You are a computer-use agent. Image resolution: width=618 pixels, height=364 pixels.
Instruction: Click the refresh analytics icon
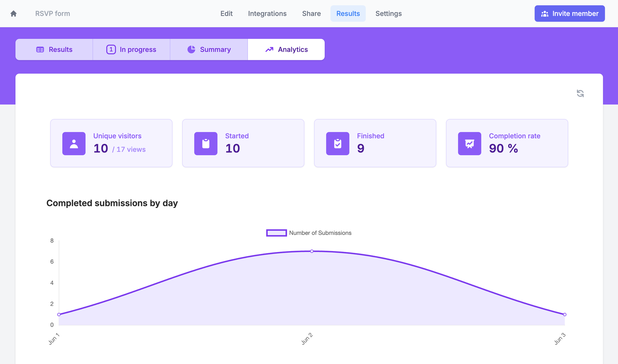click(580, 93)
